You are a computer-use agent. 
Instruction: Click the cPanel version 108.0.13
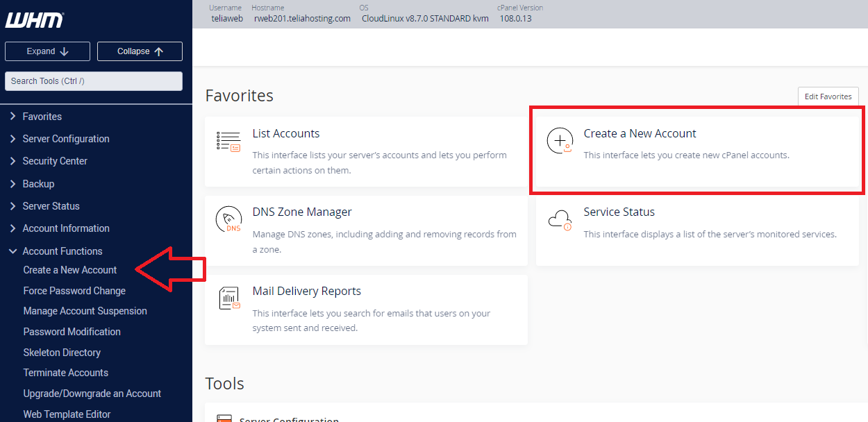tap(515, 19)
